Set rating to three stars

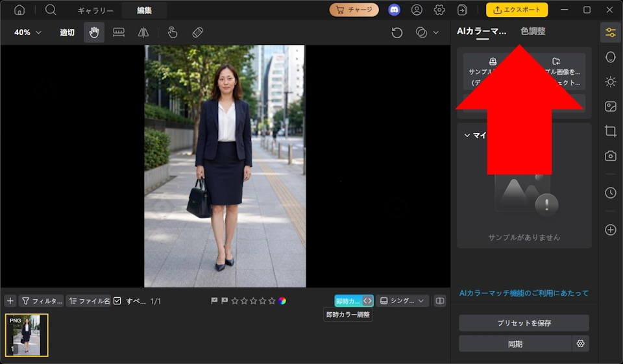(x=254, y=301)
